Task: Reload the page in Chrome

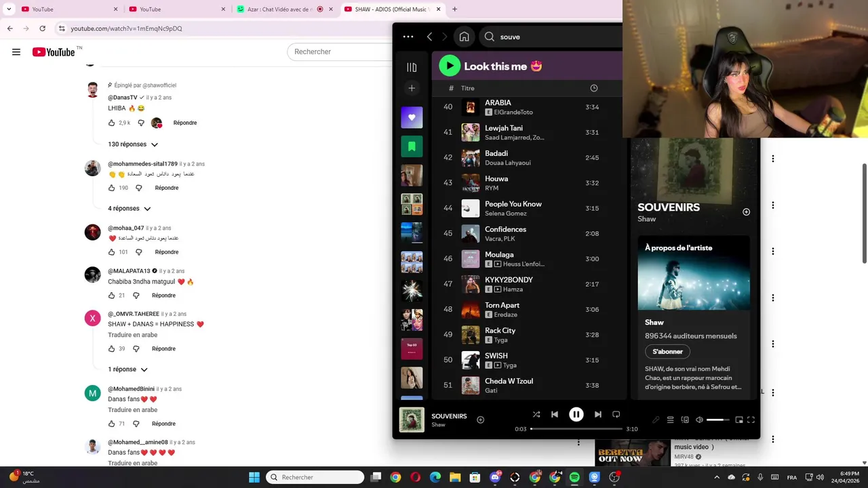Action: pos(42,28)
